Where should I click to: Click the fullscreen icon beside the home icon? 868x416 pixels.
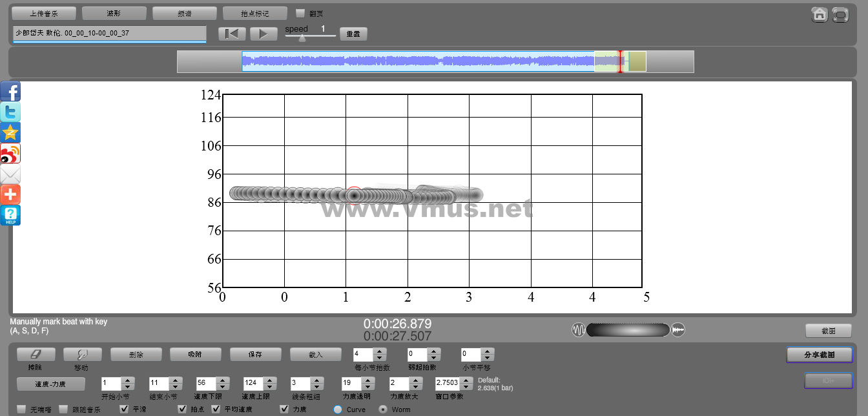click(840, 14)
